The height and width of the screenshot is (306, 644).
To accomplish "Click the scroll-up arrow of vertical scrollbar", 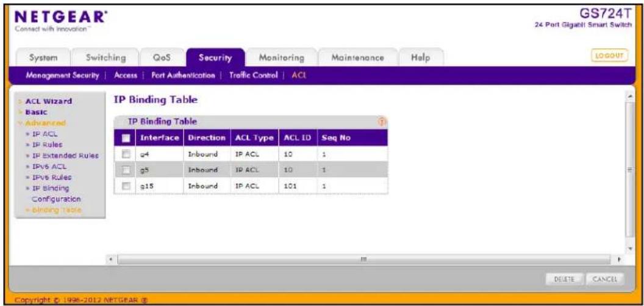I will click(629, 96).
